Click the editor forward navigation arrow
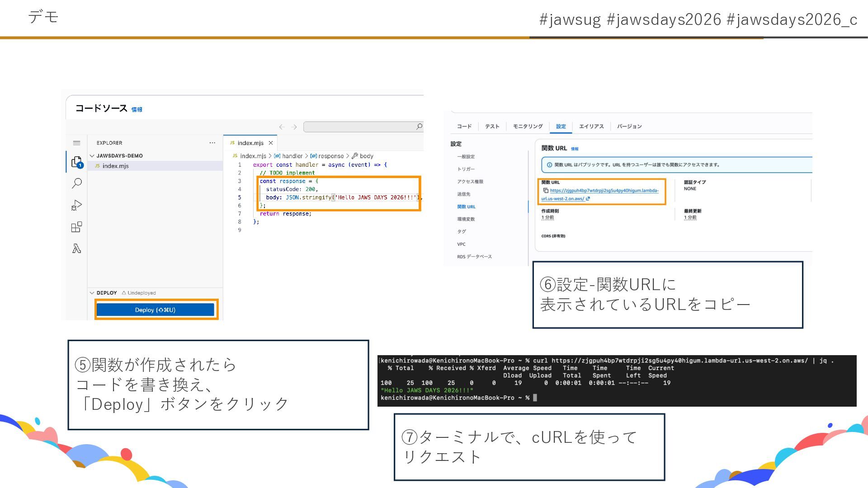 click(294, 127)
